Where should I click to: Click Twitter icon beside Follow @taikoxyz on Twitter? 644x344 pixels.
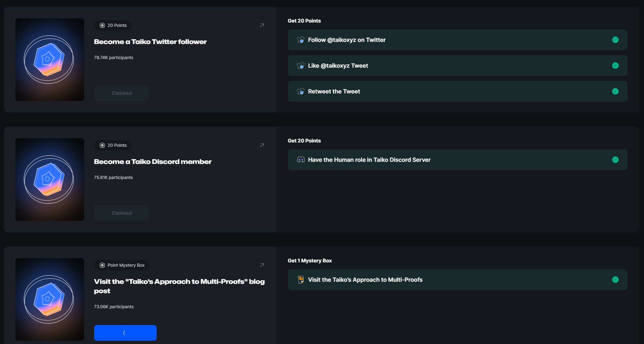(301, 40)
